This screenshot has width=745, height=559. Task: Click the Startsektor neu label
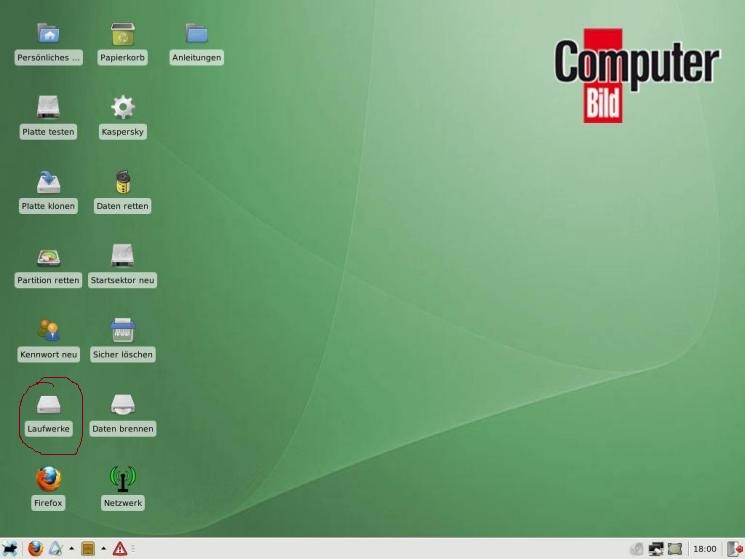click(123, 280)
